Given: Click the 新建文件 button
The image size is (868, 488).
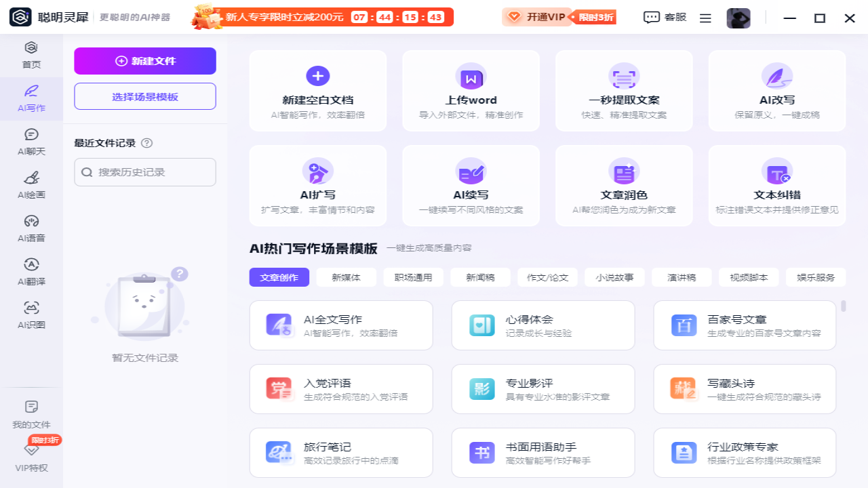Looking at the screenshot, I should click(144, 61).
